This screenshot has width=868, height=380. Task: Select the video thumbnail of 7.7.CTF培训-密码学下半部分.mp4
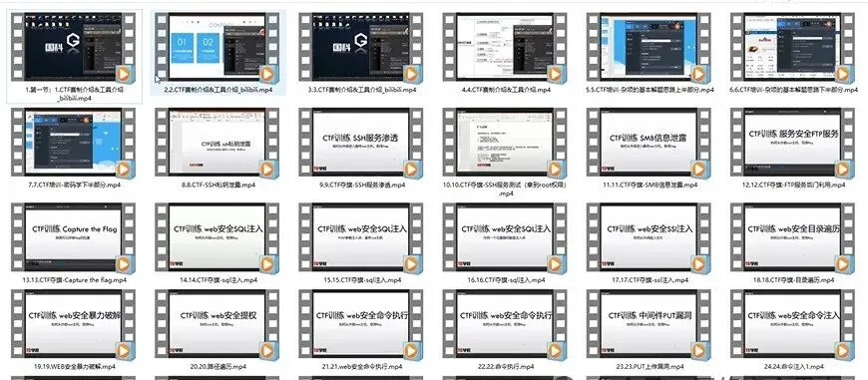click(73, 143)
